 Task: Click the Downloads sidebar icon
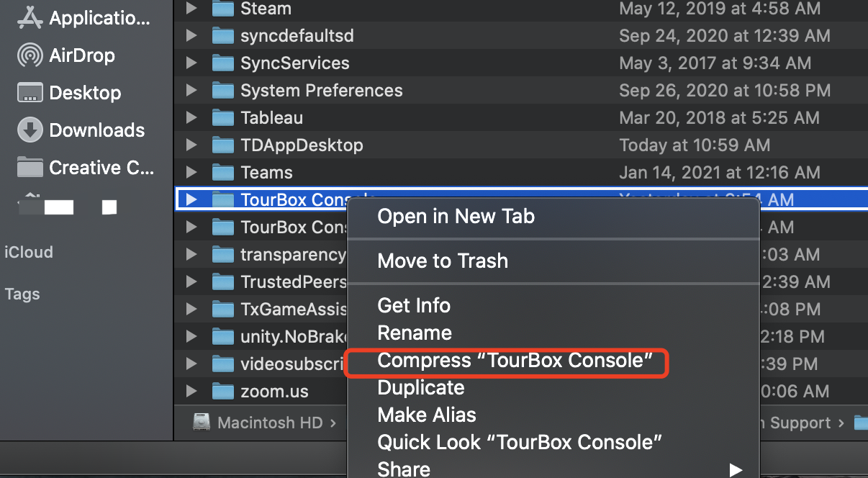(x=30, y=130)
